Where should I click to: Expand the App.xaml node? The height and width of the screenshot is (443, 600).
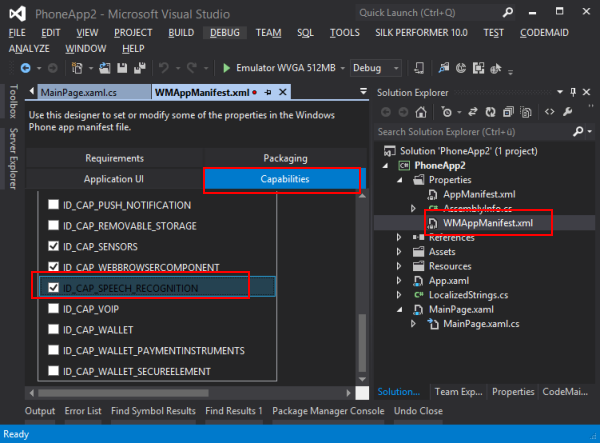[x=399, y=280]
